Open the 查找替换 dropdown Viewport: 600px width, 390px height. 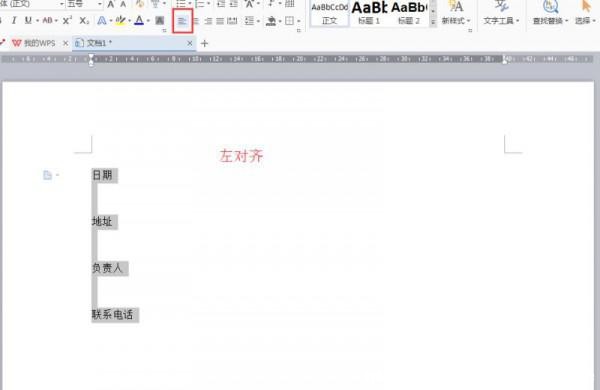point(550,21)
